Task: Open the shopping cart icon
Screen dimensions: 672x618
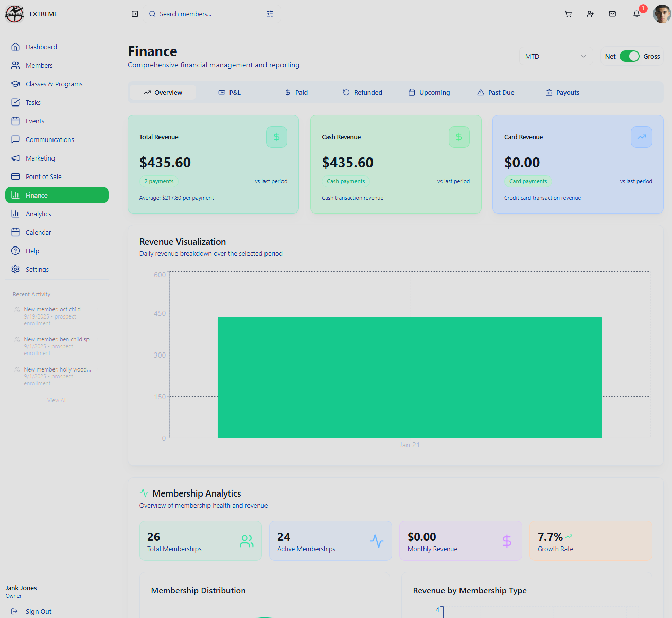Action: pos(568,14)
